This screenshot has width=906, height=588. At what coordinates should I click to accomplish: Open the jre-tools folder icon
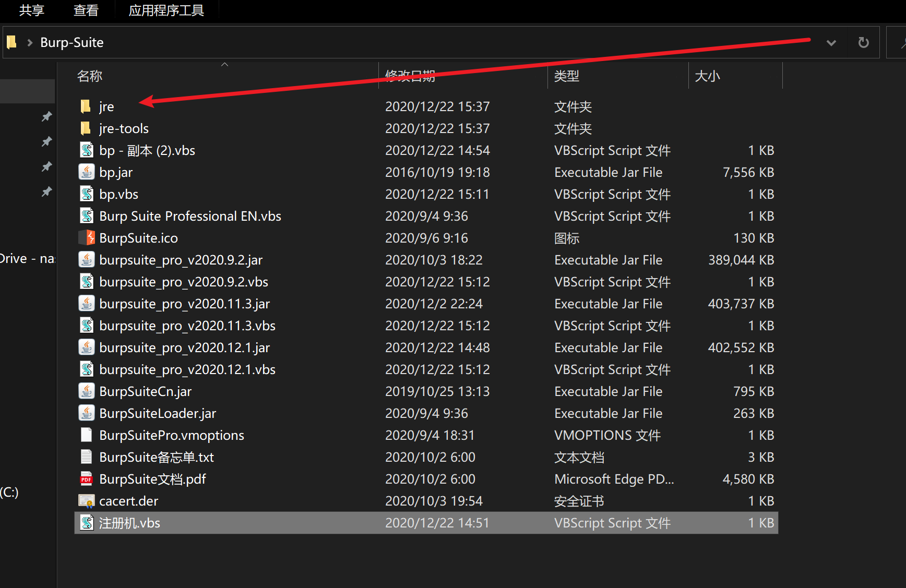click(x=86, y=128)
